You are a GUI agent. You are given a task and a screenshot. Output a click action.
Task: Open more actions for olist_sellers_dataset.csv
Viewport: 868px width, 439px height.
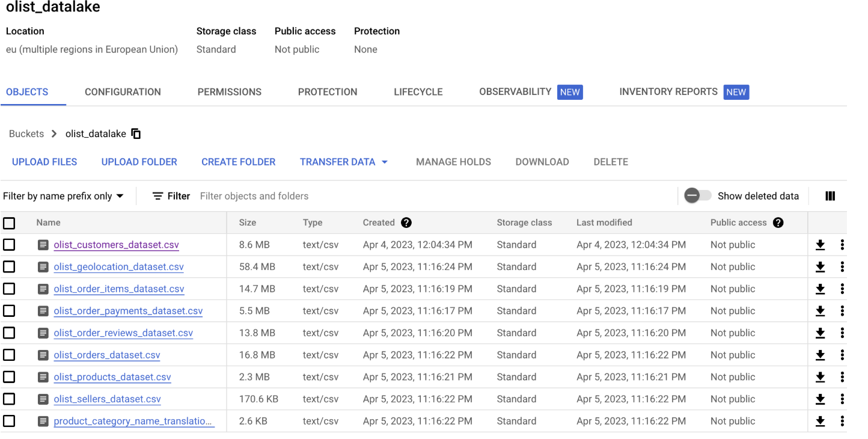tap(842, 399)
